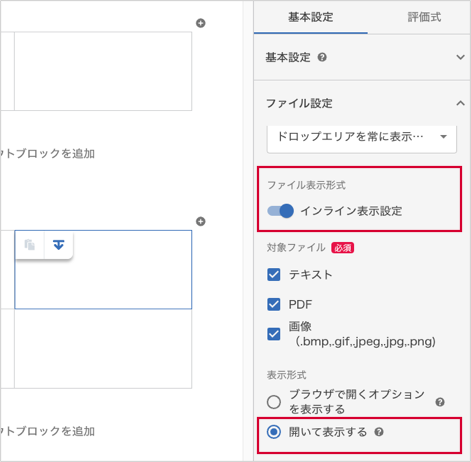
Task: Switch to the 評価式 tab
Action: (x=424, y=17)
